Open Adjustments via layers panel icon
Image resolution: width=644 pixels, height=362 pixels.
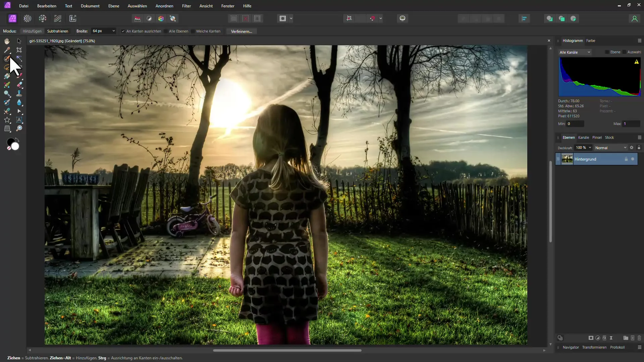pos(598,338)
